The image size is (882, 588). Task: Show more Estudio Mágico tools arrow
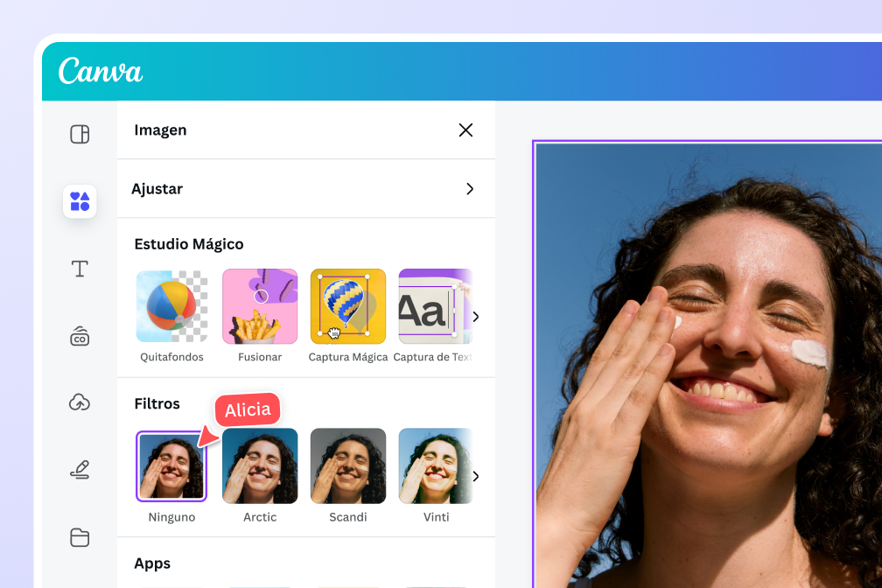point(476,317)
